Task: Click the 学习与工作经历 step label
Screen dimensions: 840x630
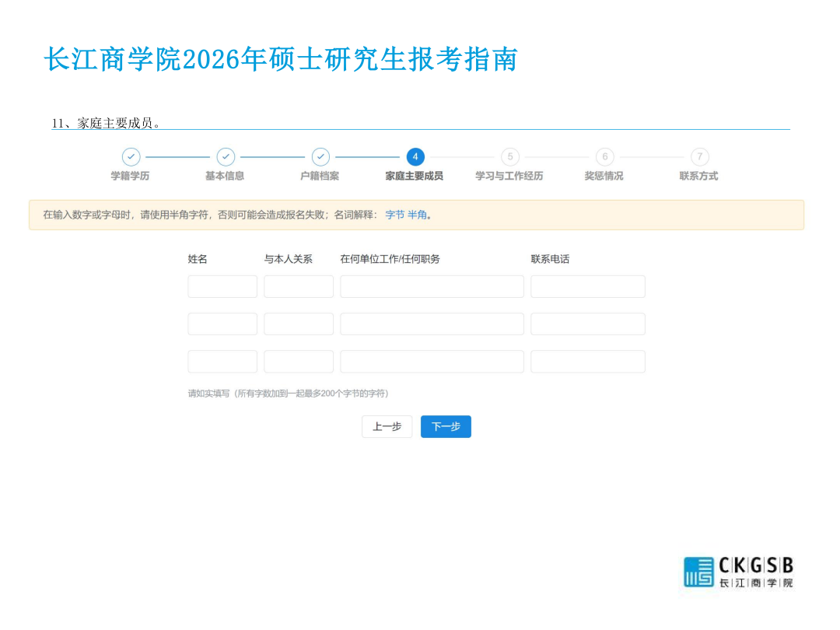Action: 509,176
